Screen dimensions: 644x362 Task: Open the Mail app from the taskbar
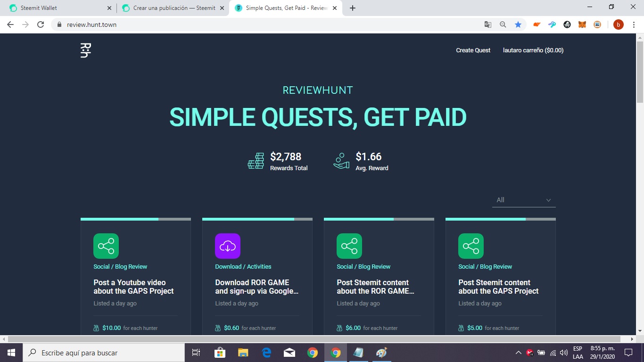pos(289,353)
